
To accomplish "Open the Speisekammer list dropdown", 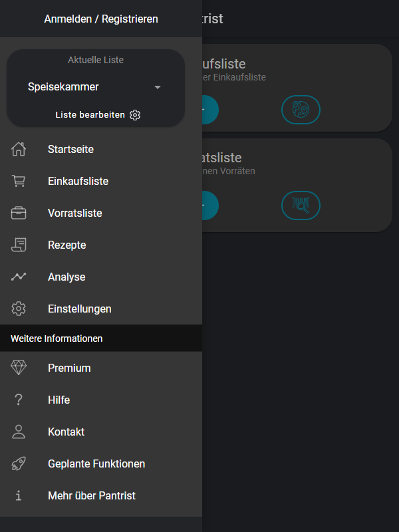I will point(96,87).
